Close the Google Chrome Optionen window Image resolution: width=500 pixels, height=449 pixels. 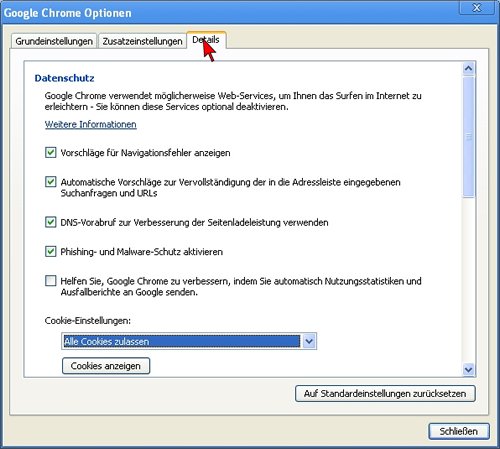point(477,7)
